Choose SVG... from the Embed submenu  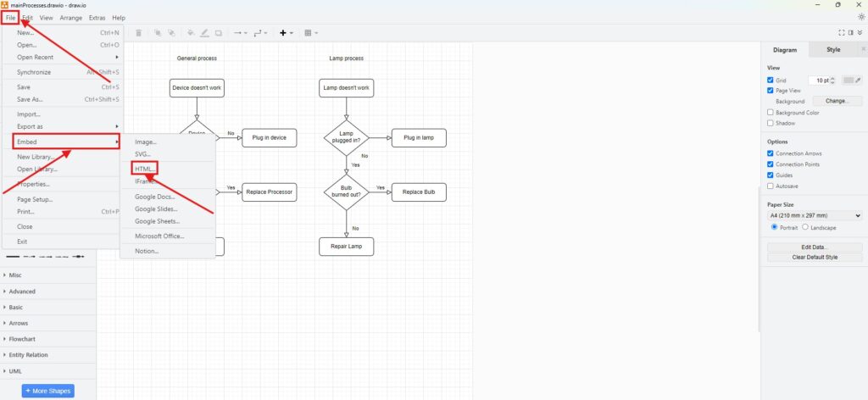[x=167, y=154]
